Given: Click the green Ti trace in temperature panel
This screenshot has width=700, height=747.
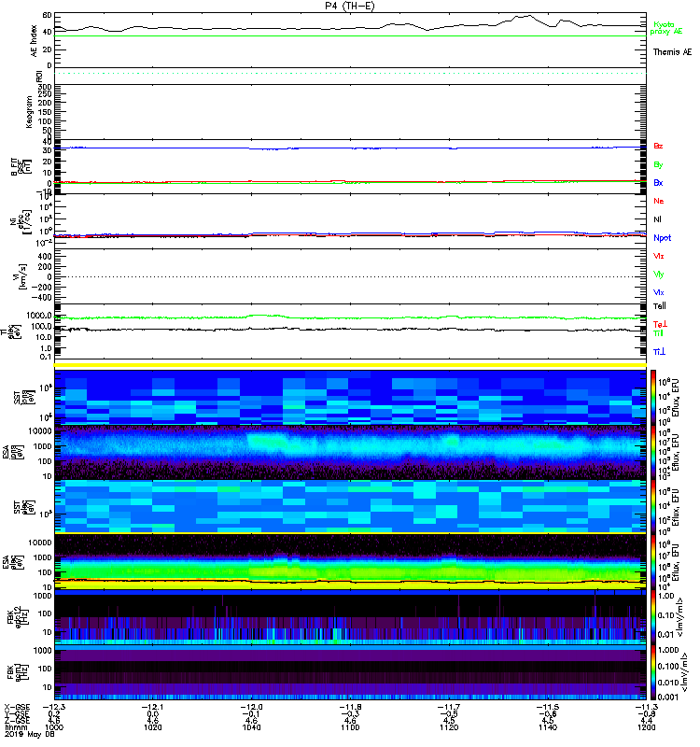Looking at the screenshot, I should 350,317.
